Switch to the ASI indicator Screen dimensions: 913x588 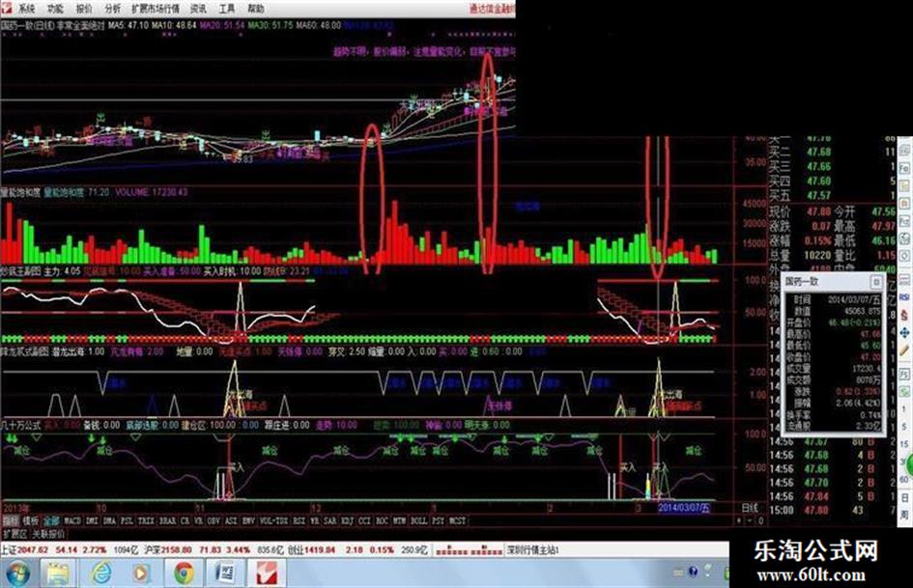231,521
